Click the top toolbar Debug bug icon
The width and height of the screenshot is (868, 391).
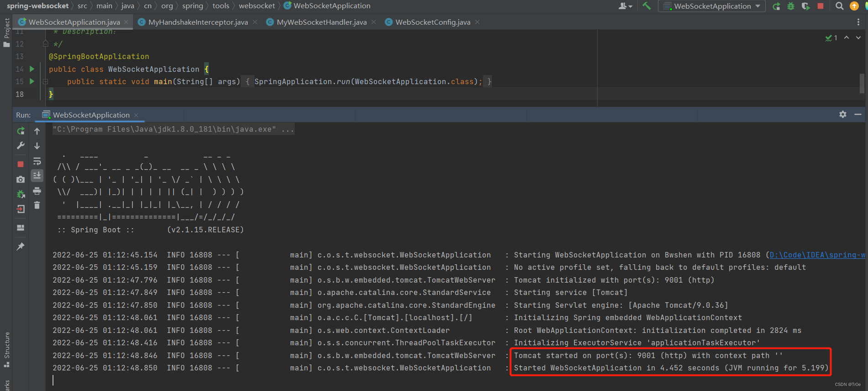[791, 6]
